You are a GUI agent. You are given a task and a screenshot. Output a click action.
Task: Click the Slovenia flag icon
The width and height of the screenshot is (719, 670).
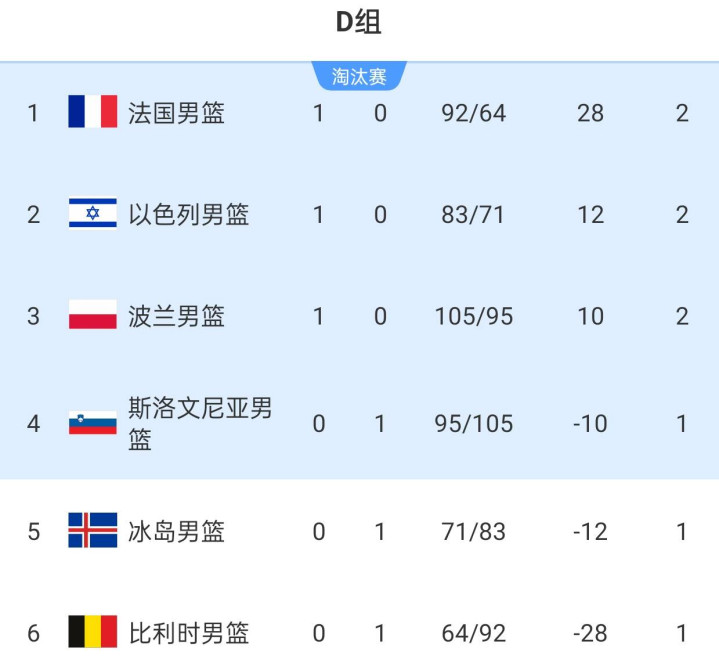coord(92,423)
